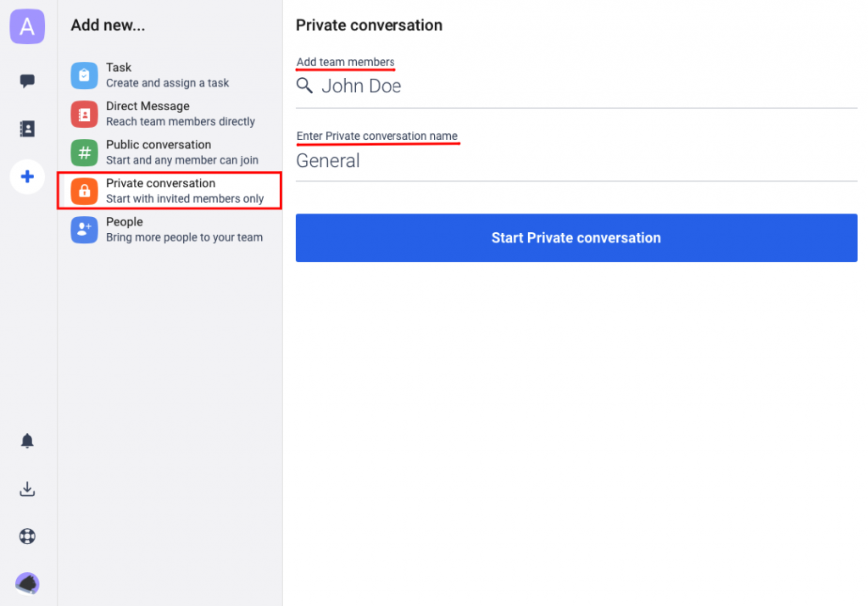Click the search magnifier beside John Doe
The image size is (868, 606).
pyautogui.click(x=304, y=85)
